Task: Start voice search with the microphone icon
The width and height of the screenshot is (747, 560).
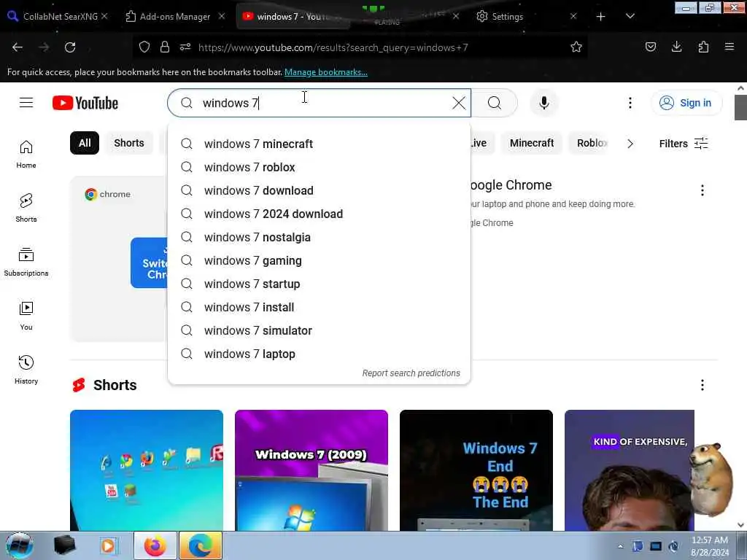Action: point(544,103)
